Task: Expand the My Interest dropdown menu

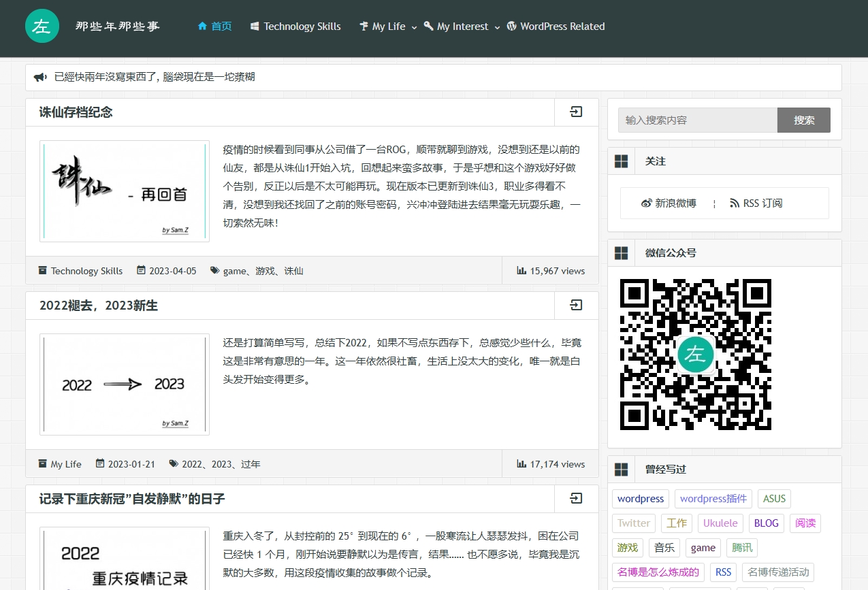Action: (463, 27)
